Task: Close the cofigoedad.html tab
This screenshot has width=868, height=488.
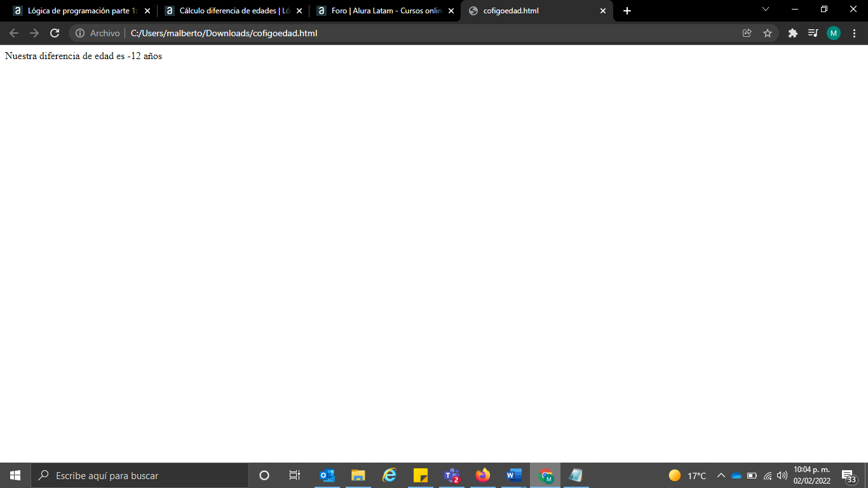Action: pyautogui.click(x=603, y=11)
